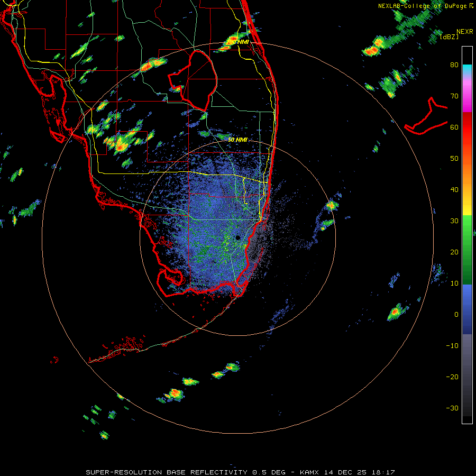
Task: Click the "20" value on the dBZ scale
Action: click(x=454, y=252)
